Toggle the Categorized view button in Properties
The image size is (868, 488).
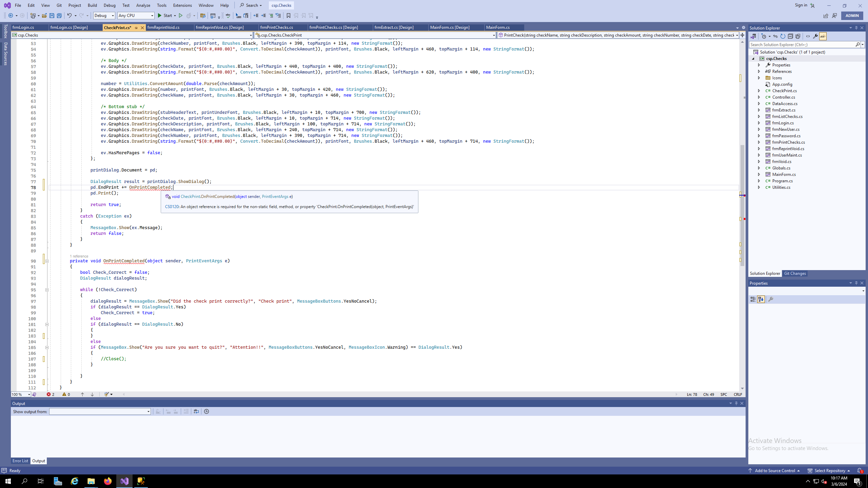coord(753,299)
